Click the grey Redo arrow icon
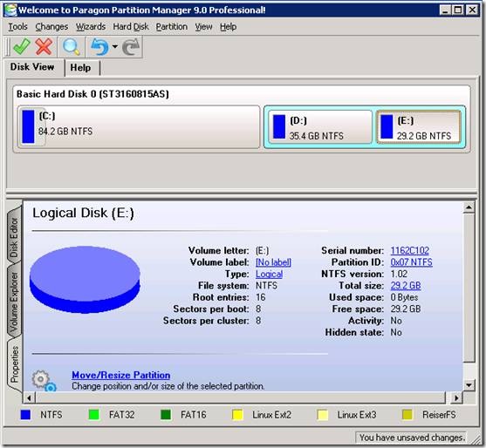Screen dimensions: 486x448 pyautogui.click(x=131, y=47)
